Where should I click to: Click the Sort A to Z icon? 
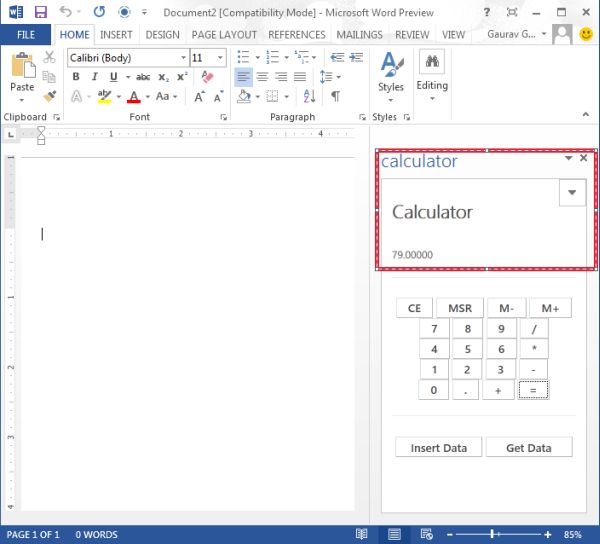click(309, 96)
